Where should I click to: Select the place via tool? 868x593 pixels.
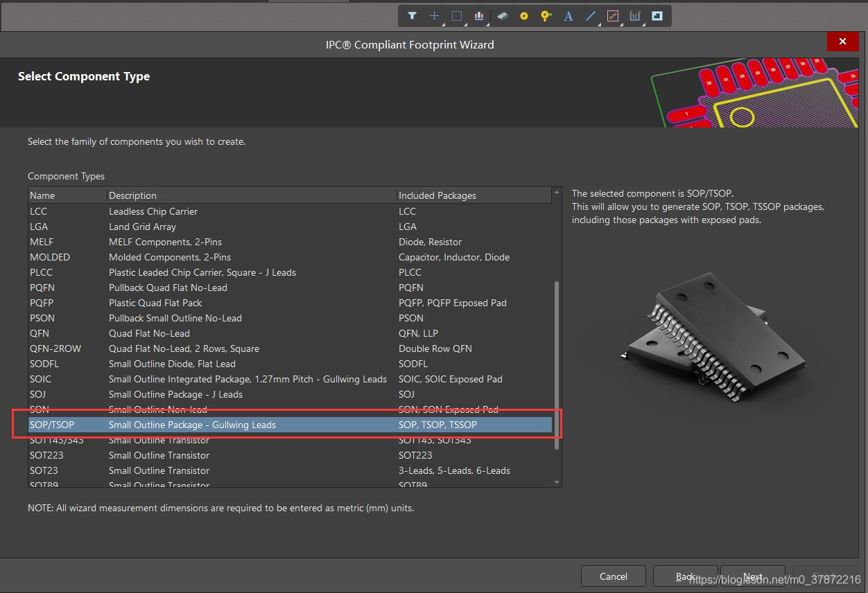546,16
